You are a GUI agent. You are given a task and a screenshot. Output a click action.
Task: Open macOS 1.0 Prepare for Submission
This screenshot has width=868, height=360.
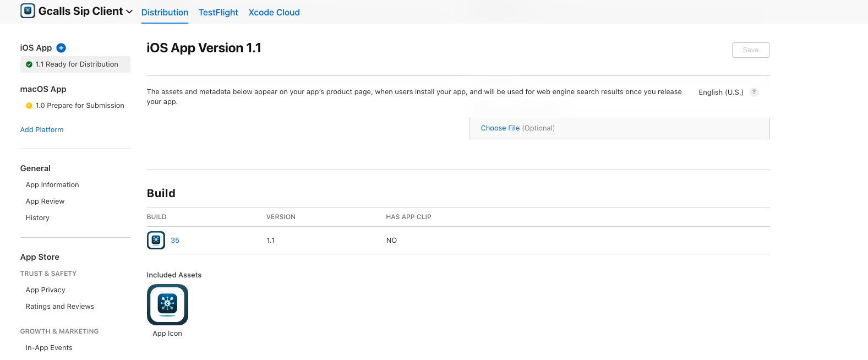(x=79, y=106)
